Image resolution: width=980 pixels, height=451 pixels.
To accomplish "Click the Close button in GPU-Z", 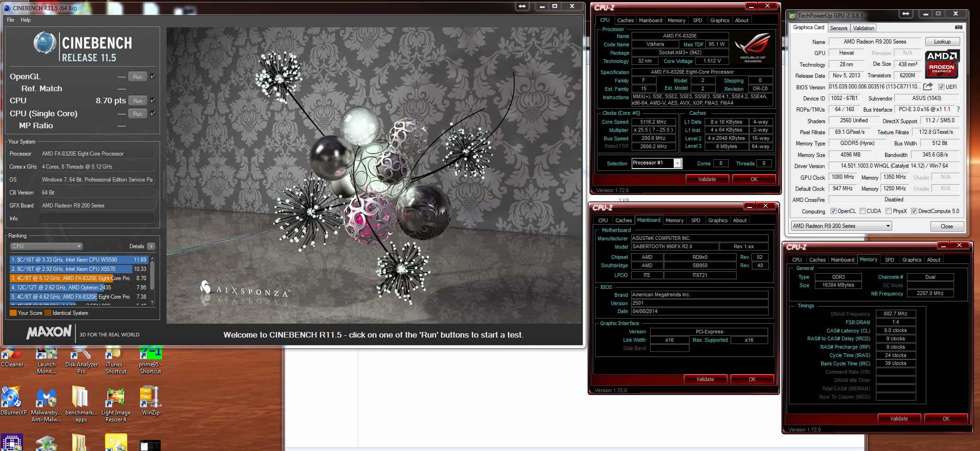I will [x=947, y=226].
